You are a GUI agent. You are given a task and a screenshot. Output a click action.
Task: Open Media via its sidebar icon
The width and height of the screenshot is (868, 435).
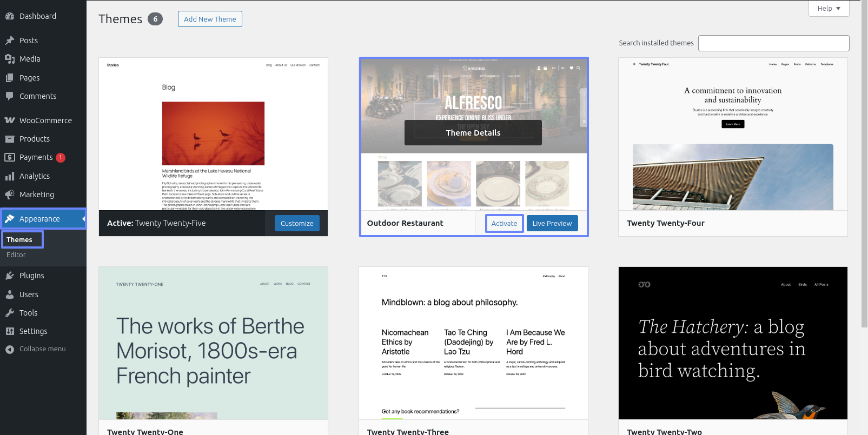click(10, 59)
